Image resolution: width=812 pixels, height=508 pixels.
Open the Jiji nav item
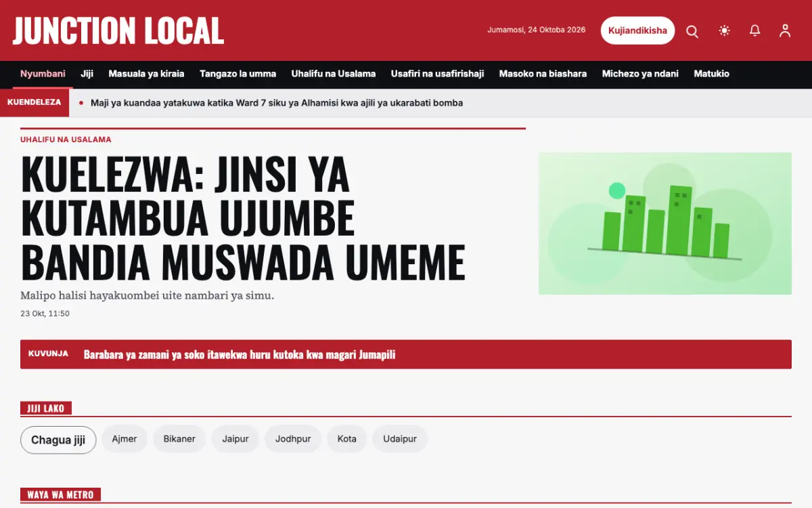87,74
